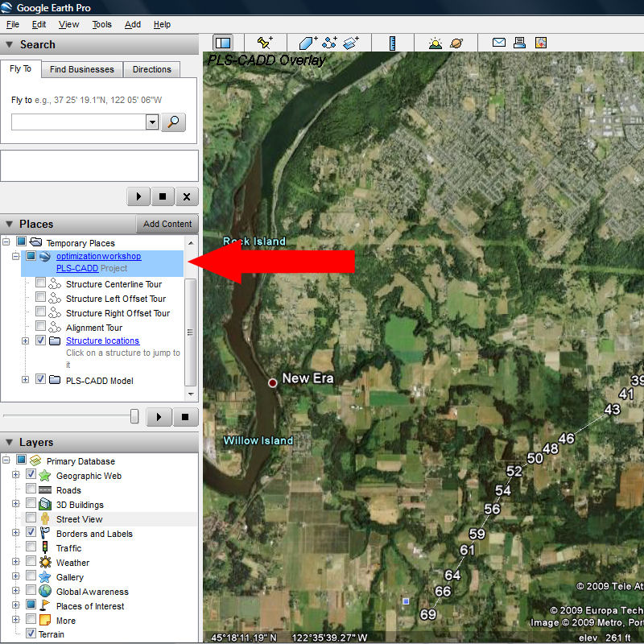
Task: Click the Global Awareness globe icon
Action: coord(45,591)
